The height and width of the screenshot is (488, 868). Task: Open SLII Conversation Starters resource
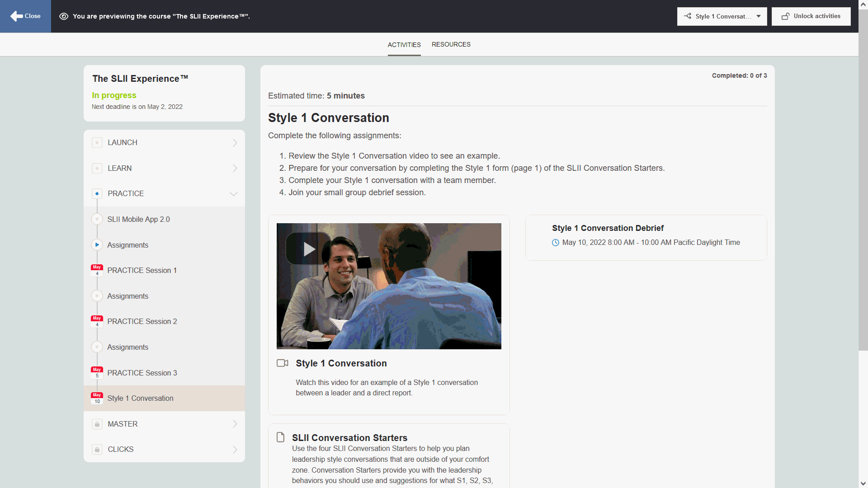(349, 438)
